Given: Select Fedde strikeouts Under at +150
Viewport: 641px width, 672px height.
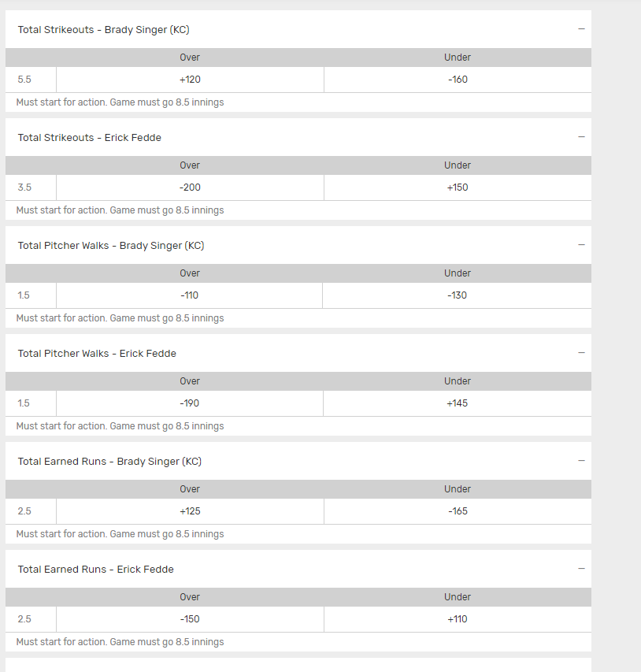Looking at the screenshot, I should pyautogui.click(x=458, y=187).
